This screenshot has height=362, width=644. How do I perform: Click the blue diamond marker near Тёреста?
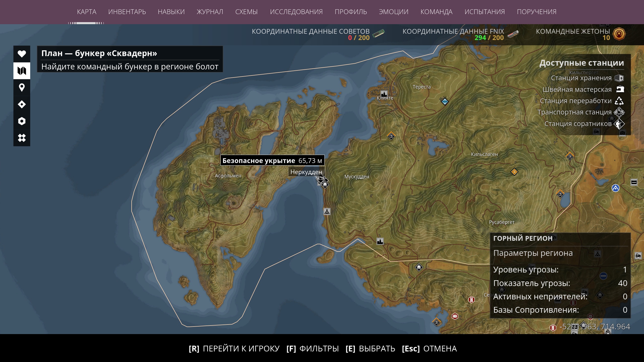coord(445,102)
